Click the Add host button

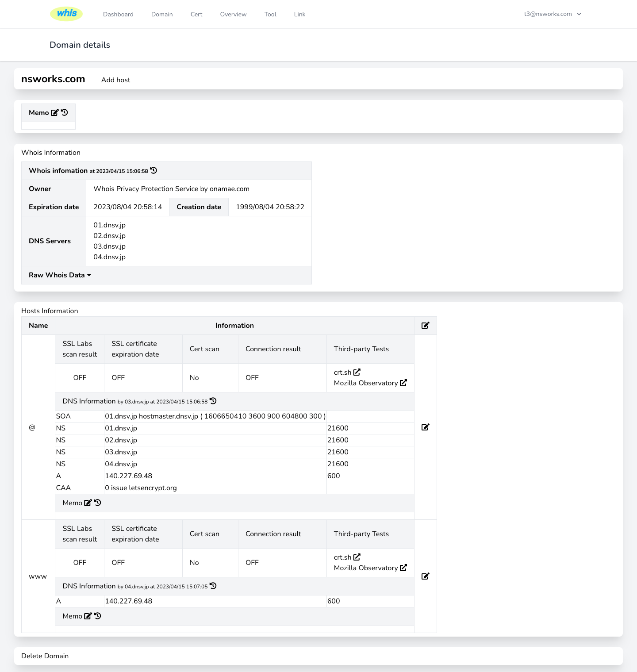point(115,80)
